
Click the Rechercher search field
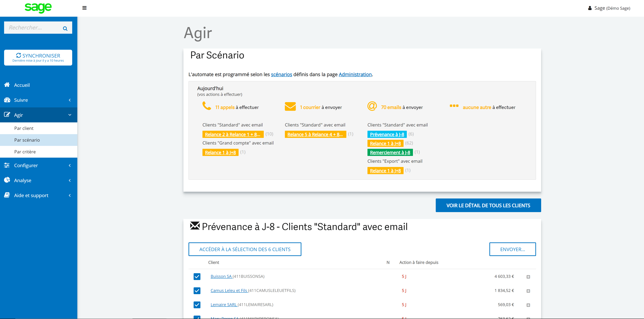pyautogui.click(x=33, y=28)
